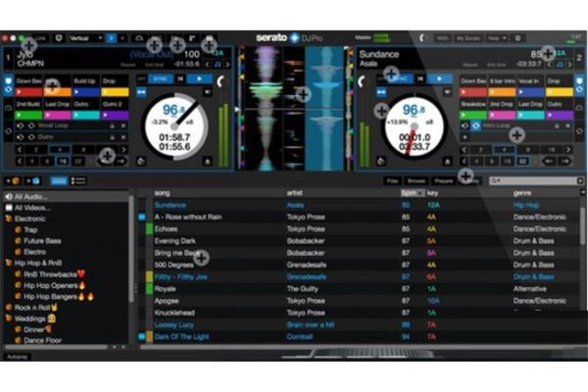
Task: Open the deck 2 platter options dropdown
Action: tap(447, 92)
